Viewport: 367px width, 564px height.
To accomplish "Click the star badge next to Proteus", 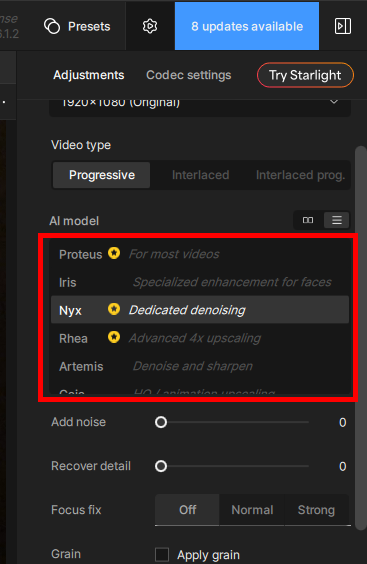I will coord(114,253).
